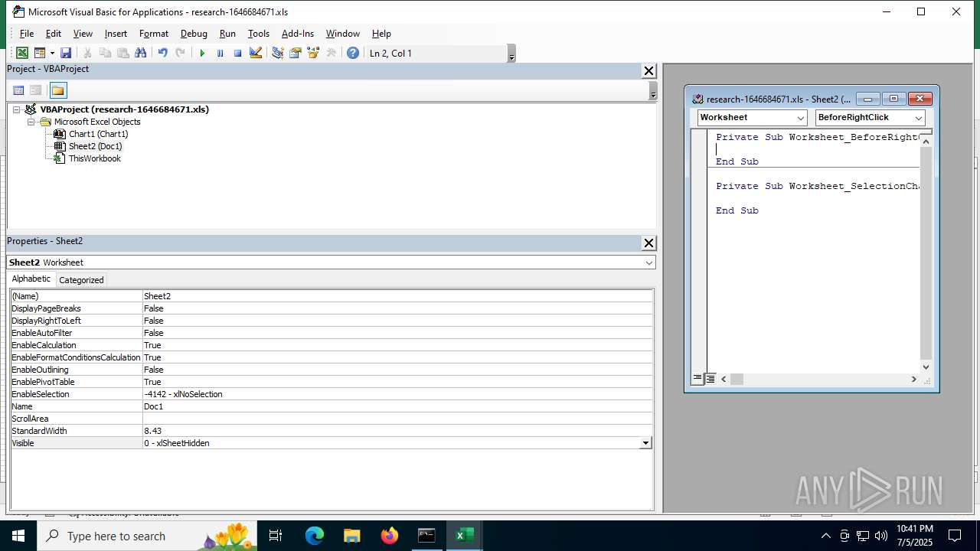Open the File menu
Screen dimensions: 980x551
tap(27, 34)
